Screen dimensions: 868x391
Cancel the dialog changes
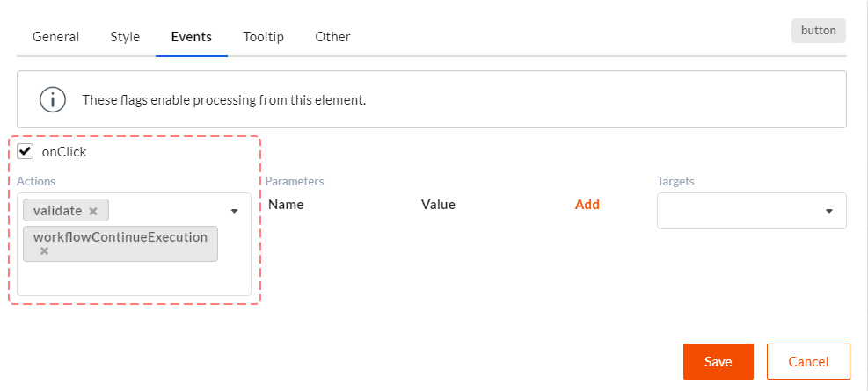808,362
